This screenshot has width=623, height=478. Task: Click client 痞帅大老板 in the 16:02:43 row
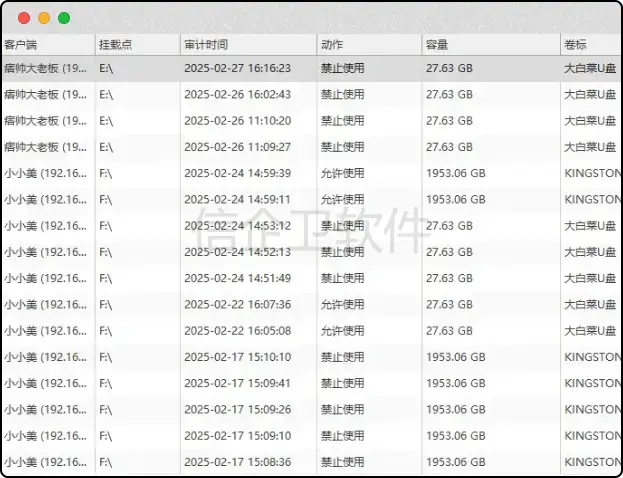click(46, 95)
